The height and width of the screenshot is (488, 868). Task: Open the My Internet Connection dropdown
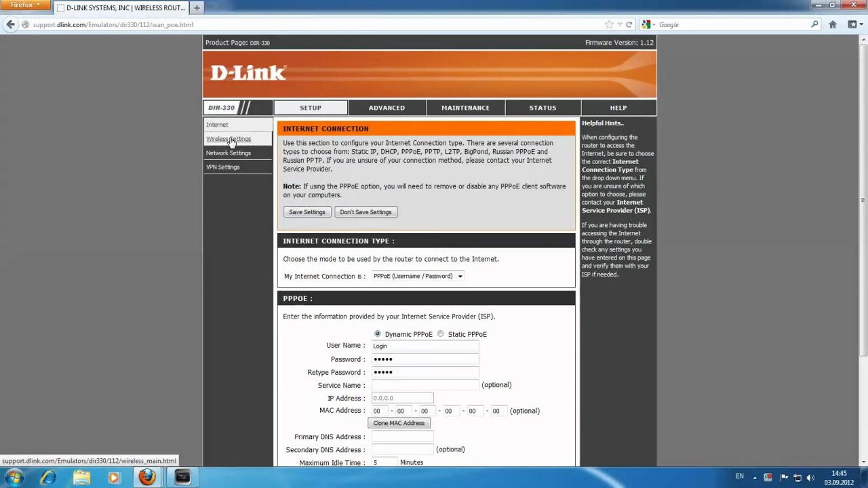[x=418, y=276]
